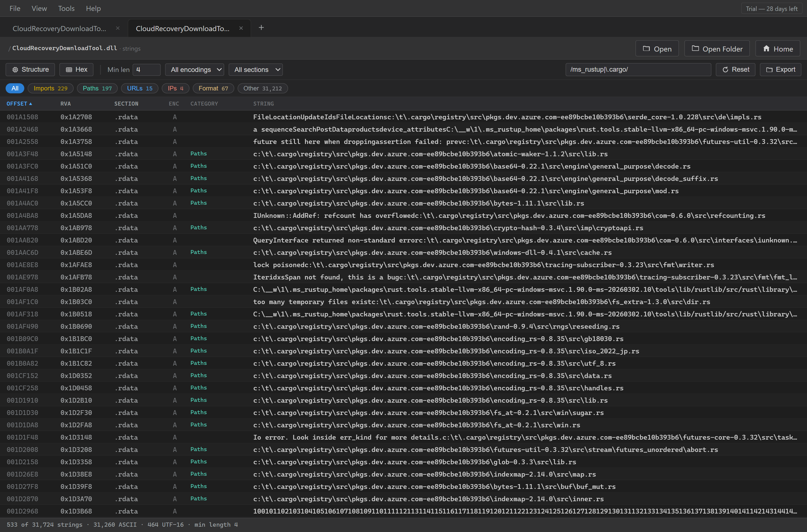Image resolution: width=807 pixels, height=532 pixels.
Task: Toggle the All filter pill
Action: [x=15, y=88]
